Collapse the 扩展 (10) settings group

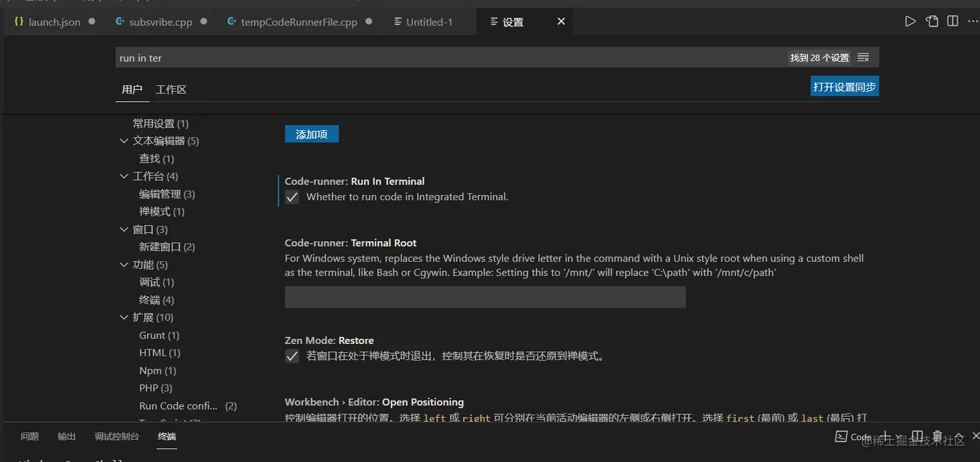[124, 317]
